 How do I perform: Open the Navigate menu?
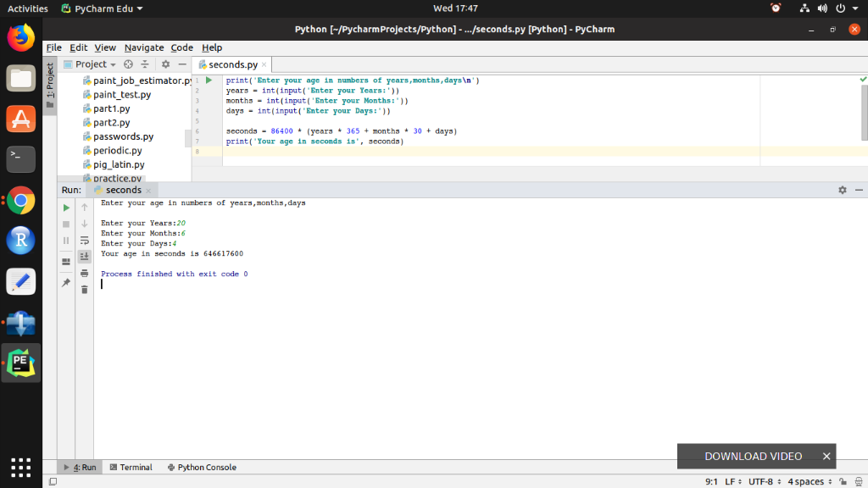144,47
